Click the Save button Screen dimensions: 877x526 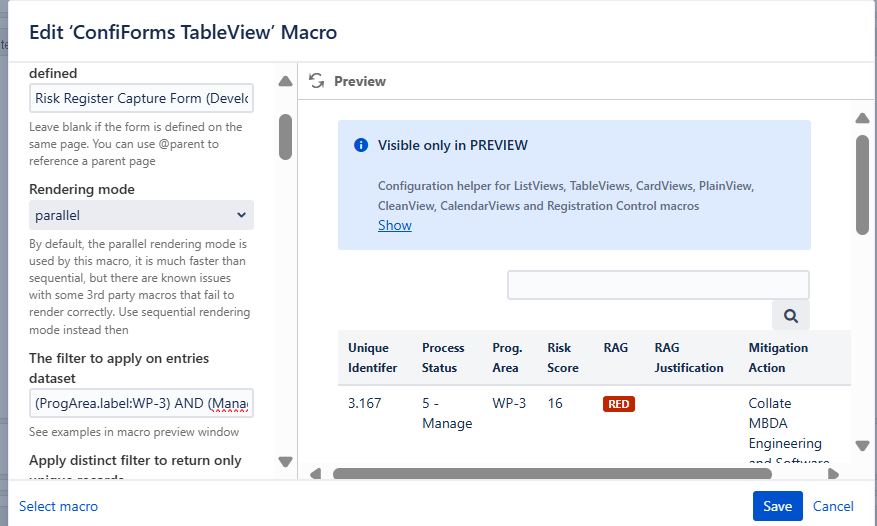[x=777, y=506]
